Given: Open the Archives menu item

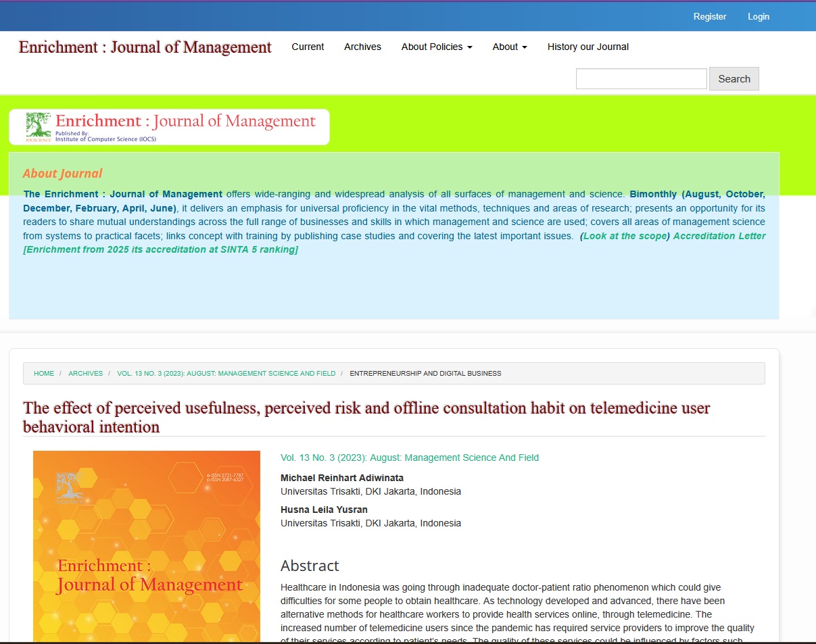Looking at the screenshot, I should [362, 47].
